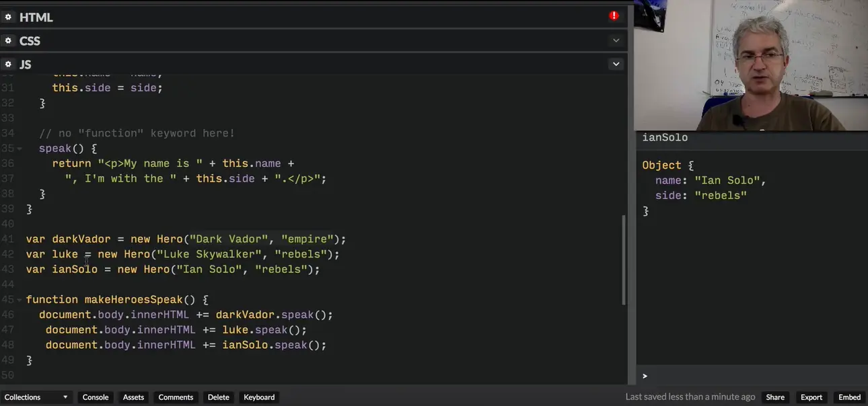Click the Export button
Image resolution: width=868 pixels, height=406 pixels.
[x=811, y=397]
